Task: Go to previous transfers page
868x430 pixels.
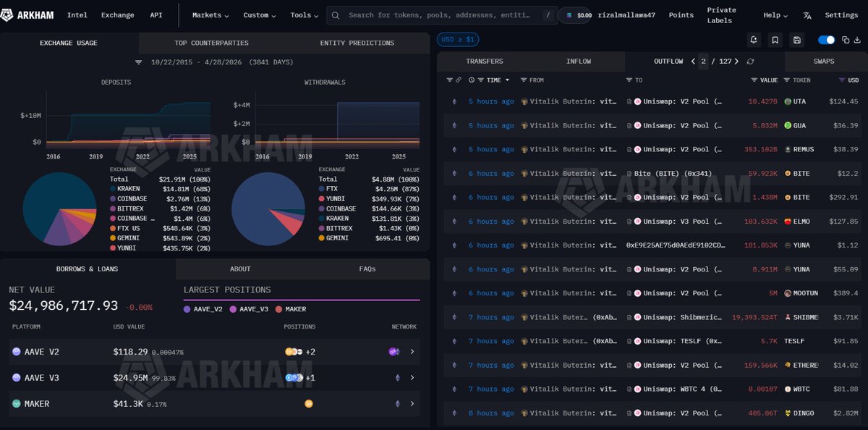Action: (693, 62)
